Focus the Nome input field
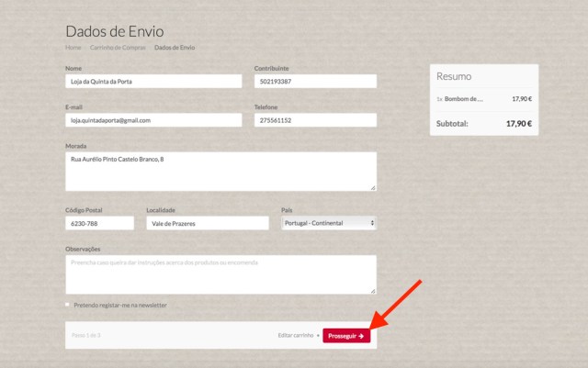 153,82
